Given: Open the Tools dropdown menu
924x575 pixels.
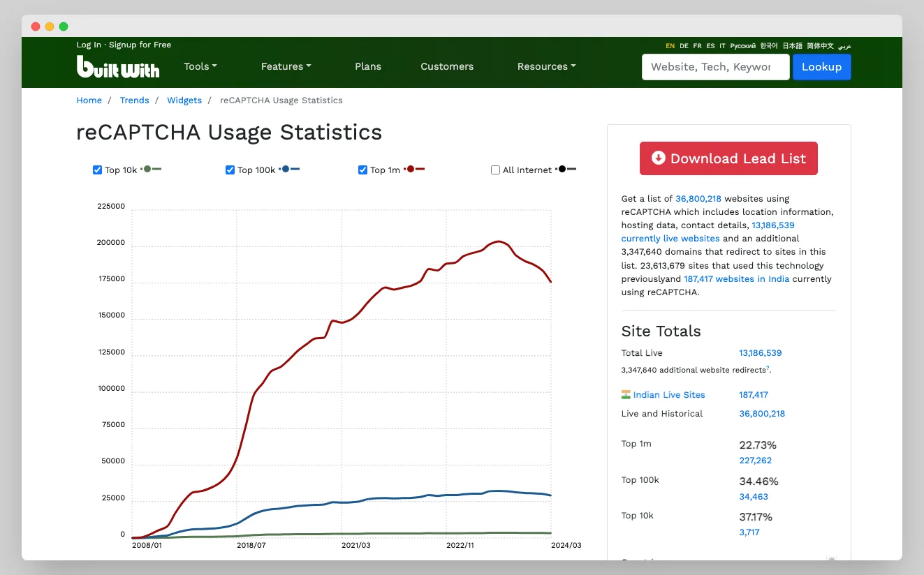Looking at the screenshot, I should [200, 66].
